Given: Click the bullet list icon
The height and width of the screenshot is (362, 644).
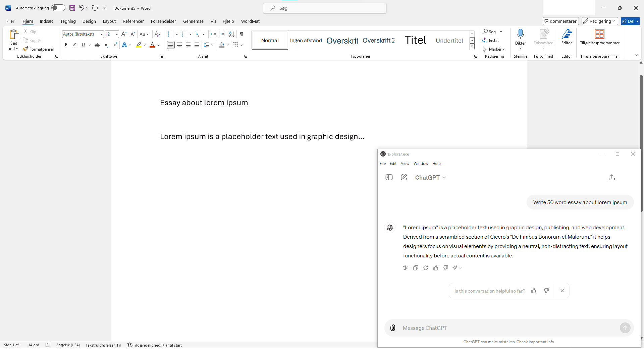Looking at the screenshot, I should (170, 34).
